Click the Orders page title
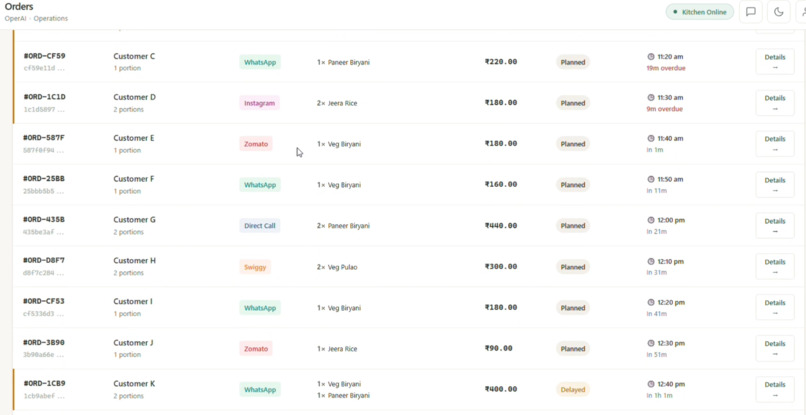This screenshot has width=806, height=415. [19, 7]
